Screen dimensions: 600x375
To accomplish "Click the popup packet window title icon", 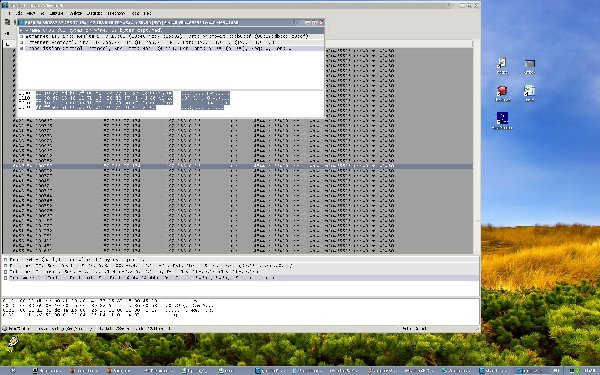I will [x=21, y=23].
